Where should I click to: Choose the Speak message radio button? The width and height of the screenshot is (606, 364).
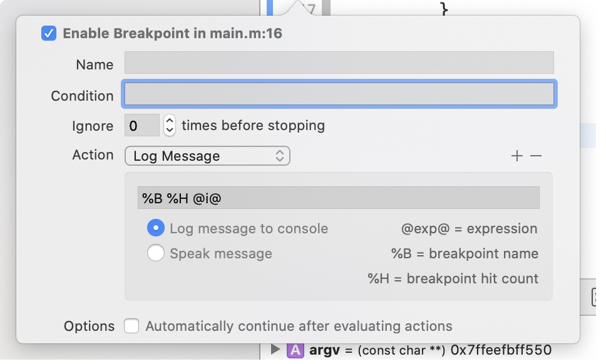click(x=156, y=253)
